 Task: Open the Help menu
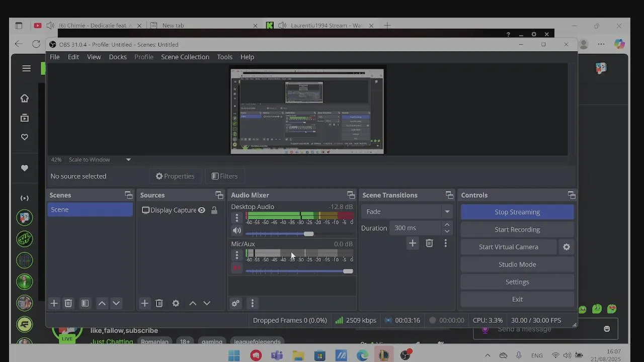pyautogui.click(x=247, y=57)
